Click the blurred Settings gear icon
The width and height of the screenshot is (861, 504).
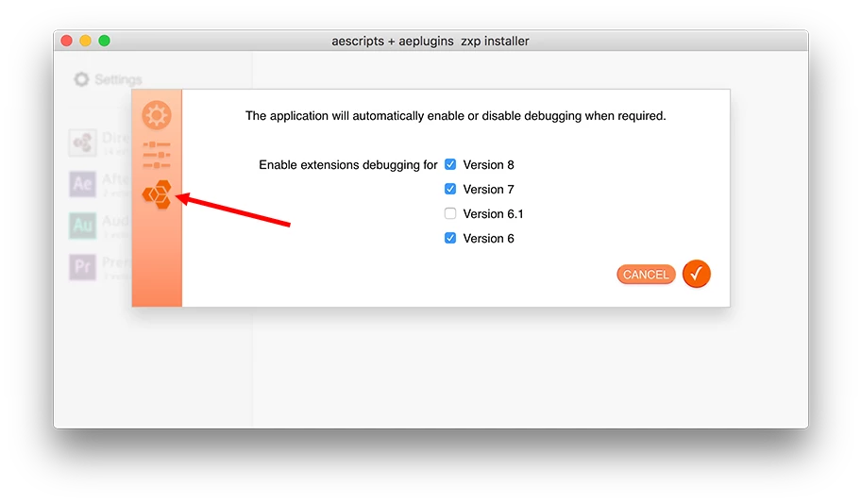(81, 79)
